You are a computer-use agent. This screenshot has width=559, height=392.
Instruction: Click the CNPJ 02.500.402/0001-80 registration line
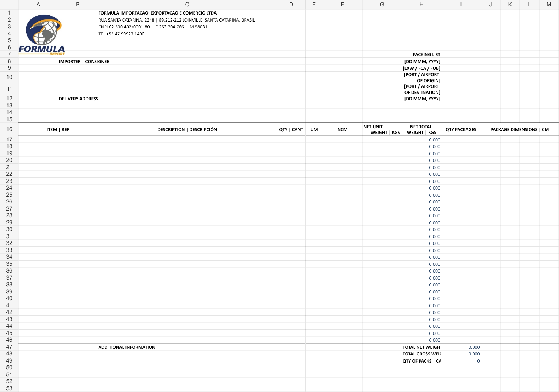153,27
